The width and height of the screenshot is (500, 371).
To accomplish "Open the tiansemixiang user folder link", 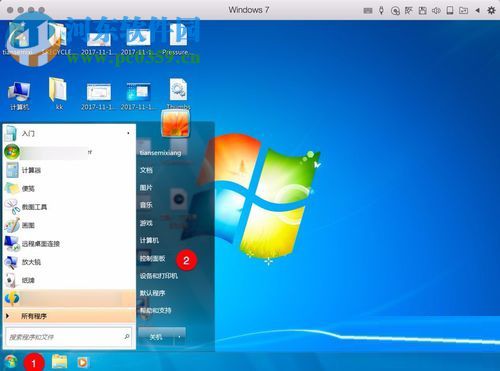I will click(160, 153).
